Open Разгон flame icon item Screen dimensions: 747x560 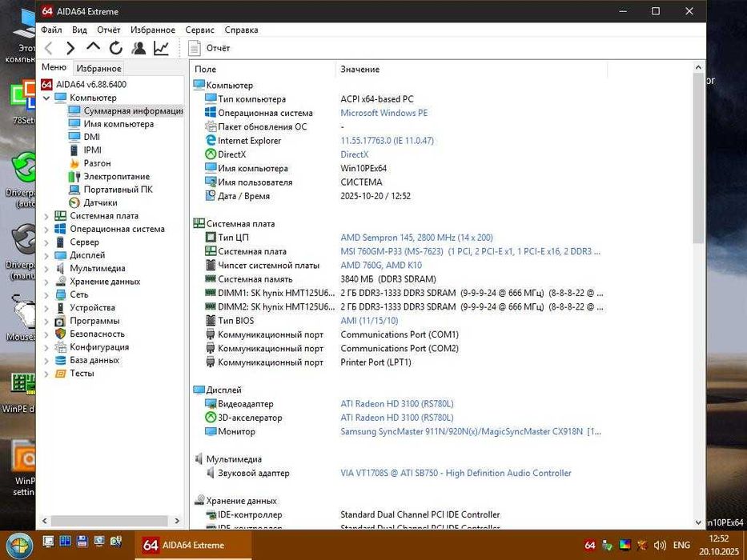point(74,163)
